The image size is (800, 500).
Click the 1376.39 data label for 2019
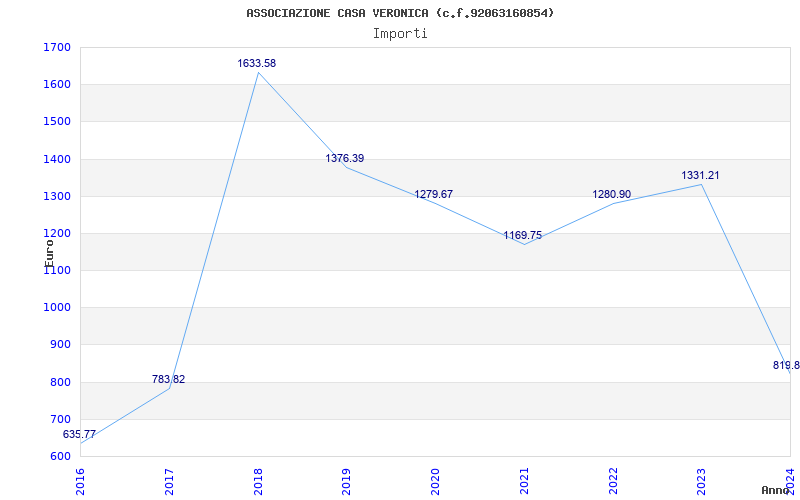(345, 159)
